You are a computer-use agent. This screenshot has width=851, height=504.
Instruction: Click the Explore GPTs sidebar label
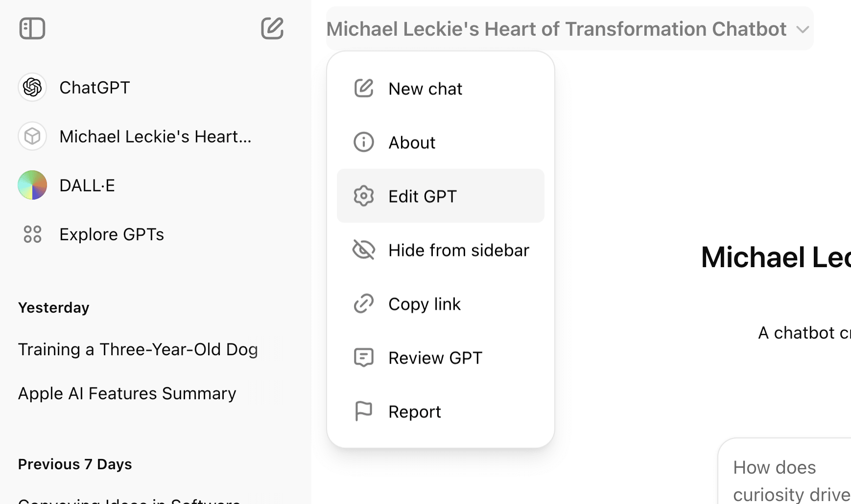[112, 234]
